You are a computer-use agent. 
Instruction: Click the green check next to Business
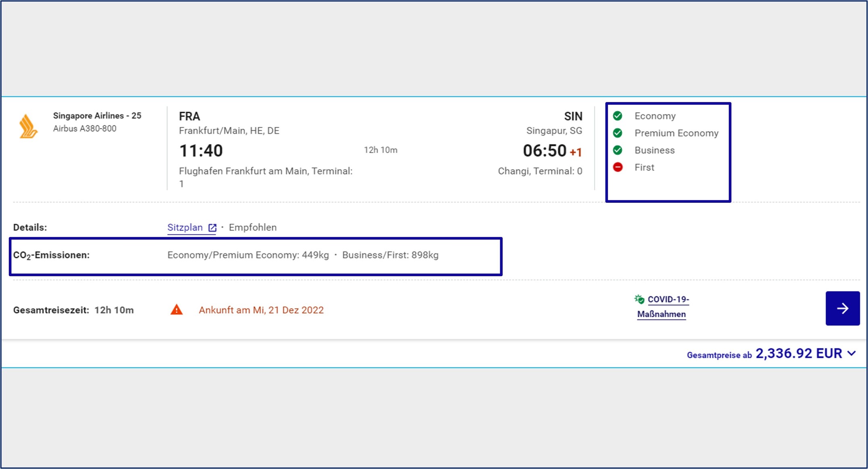point(618,150)
